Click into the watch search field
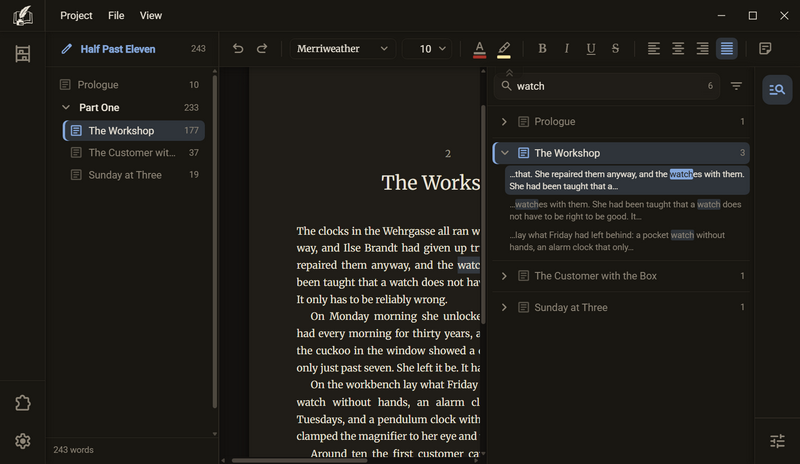This screenshot has height=464, width=800. click(606, 86)
